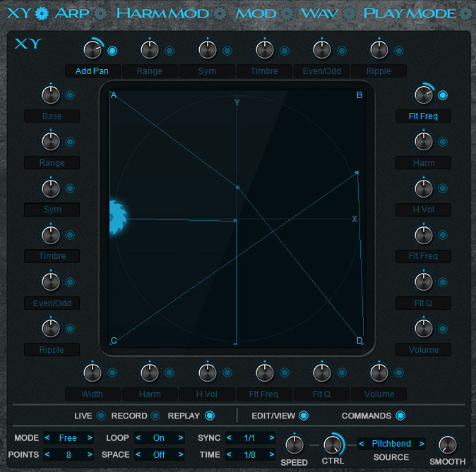
Task: Click the blue sawblade cursor in XY pad
Action: 115,217
